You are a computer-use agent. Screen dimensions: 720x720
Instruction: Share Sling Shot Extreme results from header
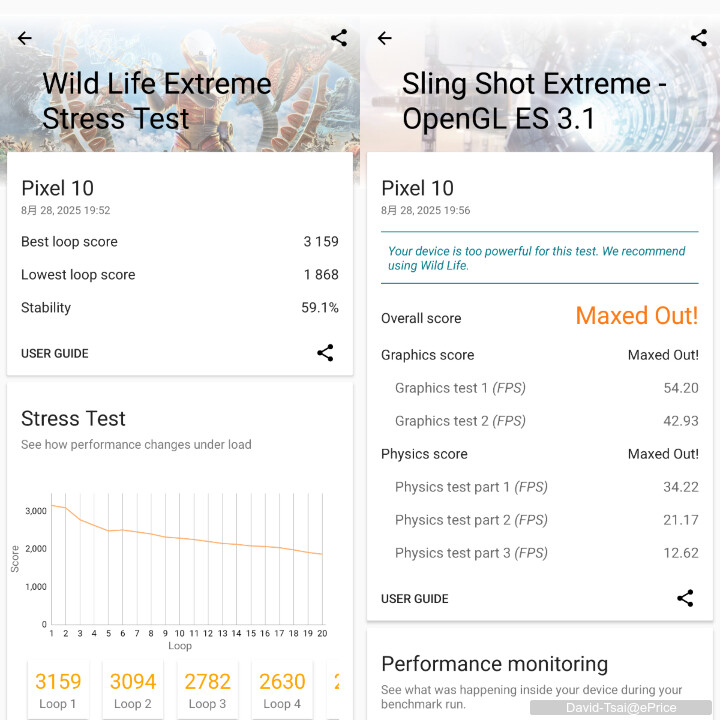click(699, 38)
